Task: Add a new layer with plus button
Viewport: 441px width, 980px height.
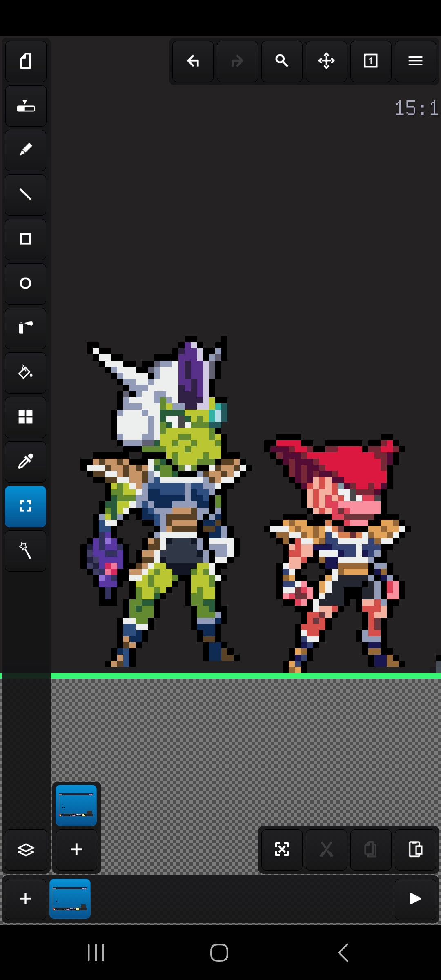Action: click(x=76, y=850)
